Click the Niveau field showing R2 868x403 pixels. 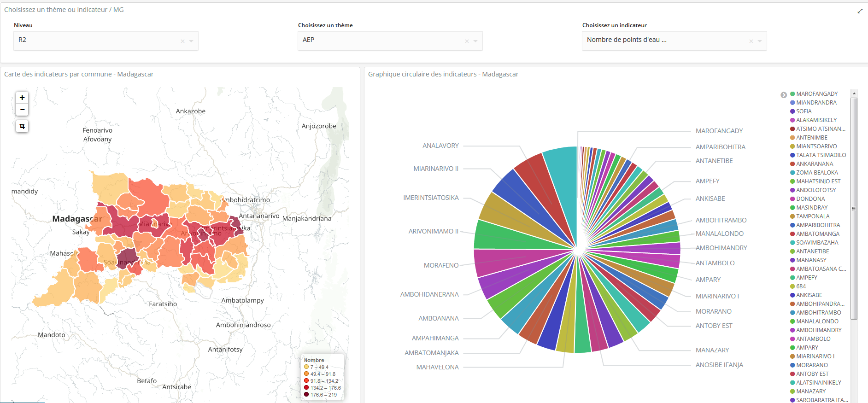[x=106, y=41]
